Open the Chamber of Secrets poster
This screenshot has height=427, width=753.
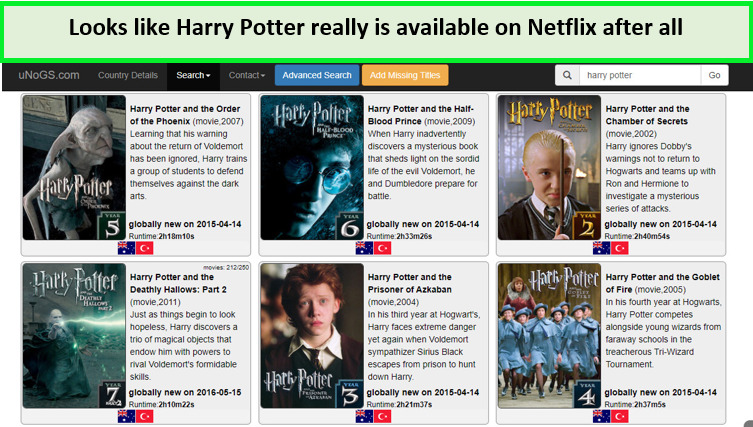click(x=549, y=168)
